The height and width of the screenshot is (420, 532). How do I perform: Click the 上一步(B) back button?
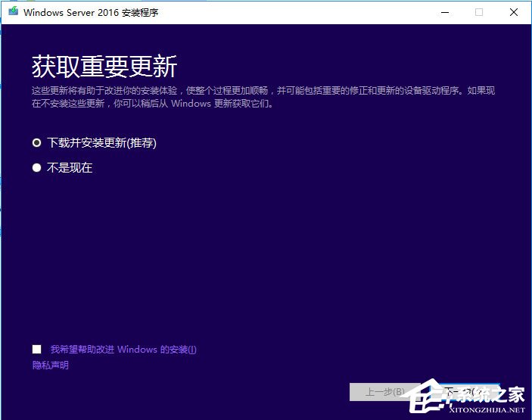tap(384, 392)
